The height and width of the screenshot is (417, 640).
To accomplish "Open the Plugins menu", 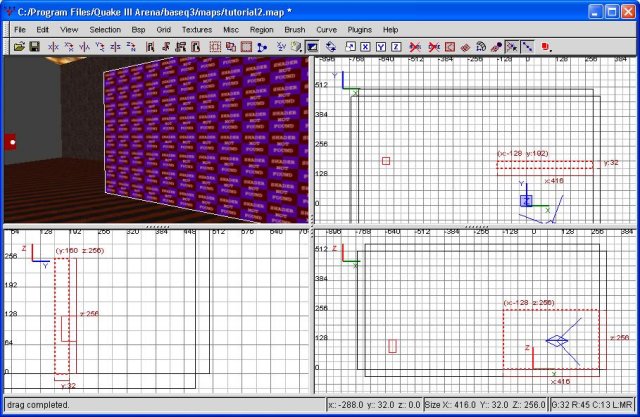I will (360, 30).
